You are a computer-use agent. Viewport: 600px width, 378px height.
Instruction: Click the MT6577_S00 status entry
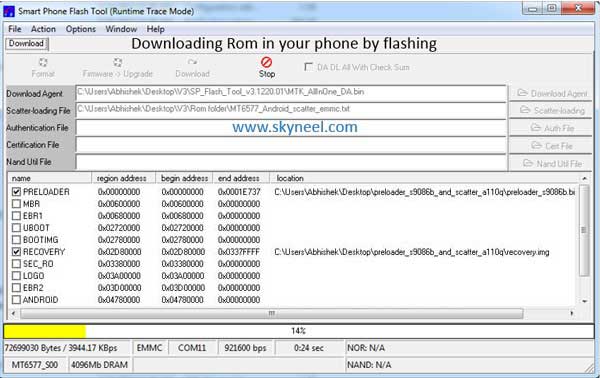[x=35, y=365]
